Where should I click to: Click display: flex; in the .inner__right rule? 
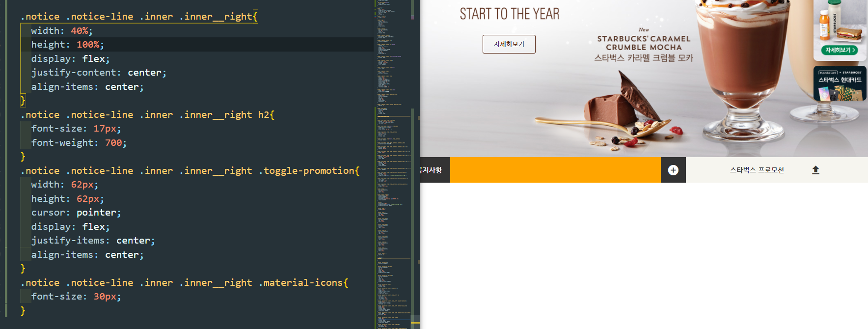70,58
